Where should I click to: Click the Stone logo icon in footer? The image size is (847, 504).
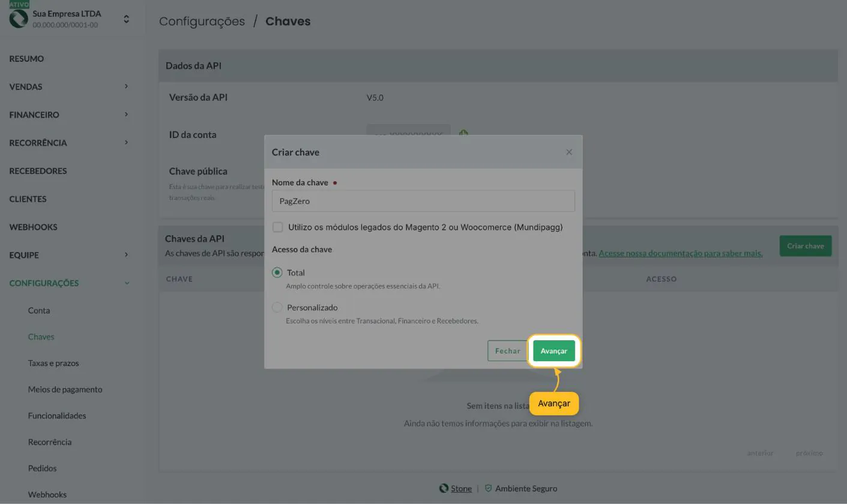[444, 488]
